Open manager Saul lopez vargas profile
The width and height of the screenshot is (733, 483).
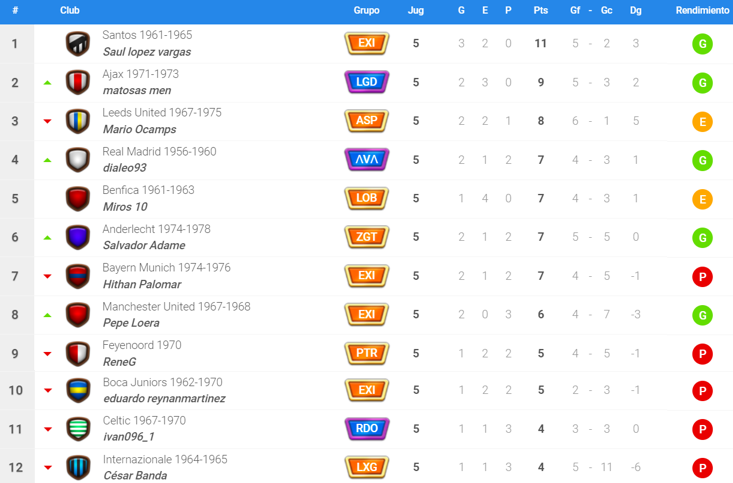(146, 52)
